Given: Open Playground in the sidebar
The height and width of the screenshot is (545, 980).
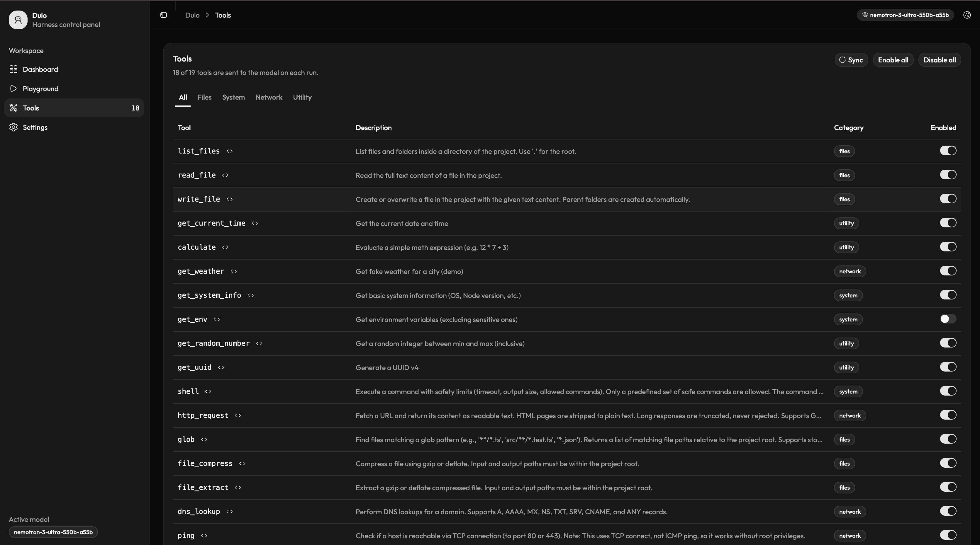Looking at the screenshot, I should click(74, 88).
